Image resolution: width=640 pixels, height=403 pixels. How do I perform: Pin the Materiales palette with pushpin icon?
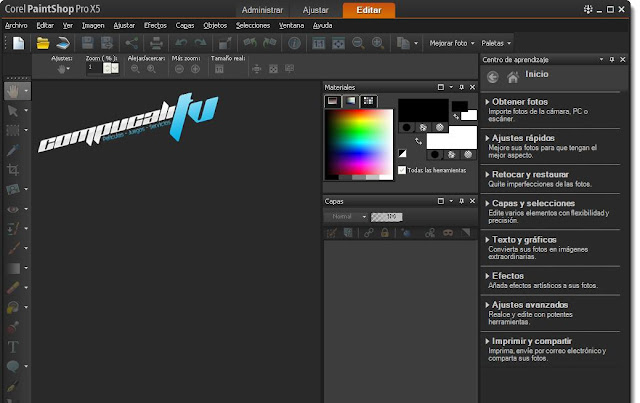pyautogui.click(x=462, y=87)
